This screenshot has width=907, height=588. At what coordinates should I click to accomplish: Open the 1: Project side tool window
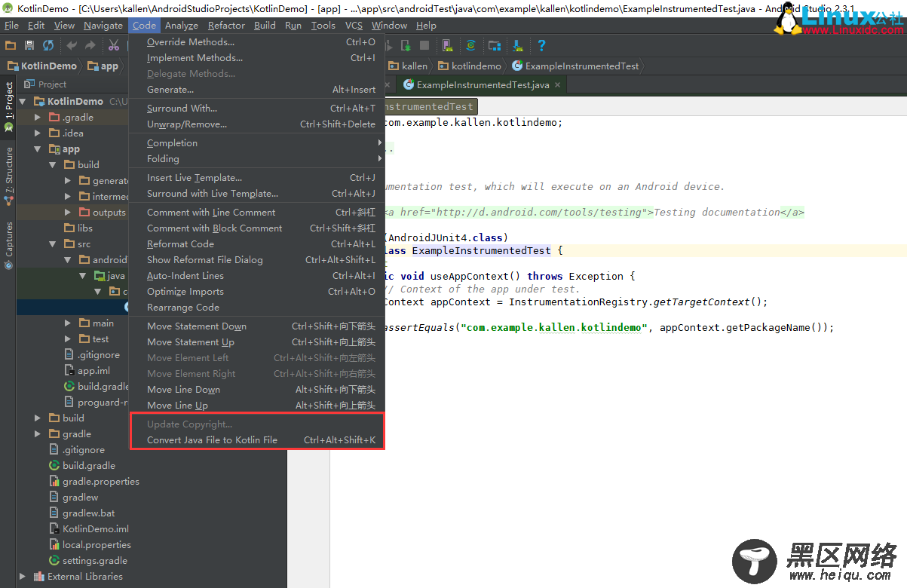coord(9,109)
